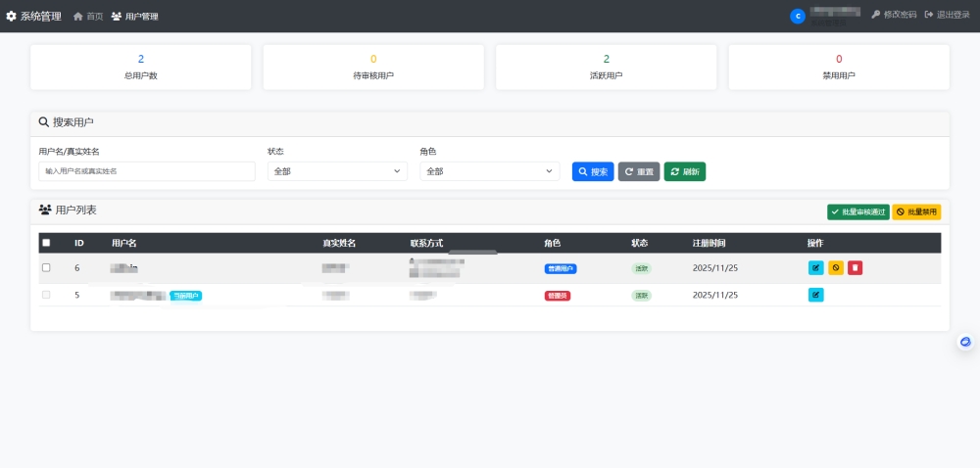Open the 角色 role dropdown
980x468 pixels.
[x=489, y=171]
